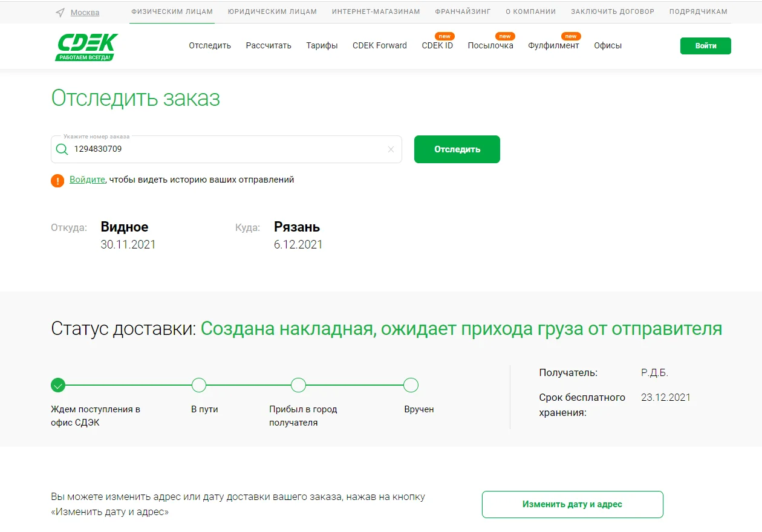Open the Франчайзинг section
This screenshot has height=532, width=762.
463,11
